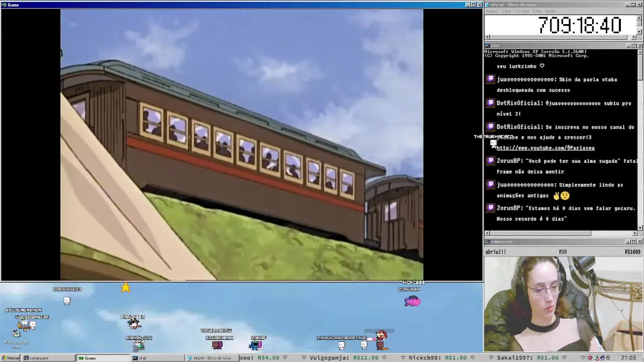Open the Iniciar start button
The width and height of the screenshot is (644, 362).
click(x=11, y=358)
